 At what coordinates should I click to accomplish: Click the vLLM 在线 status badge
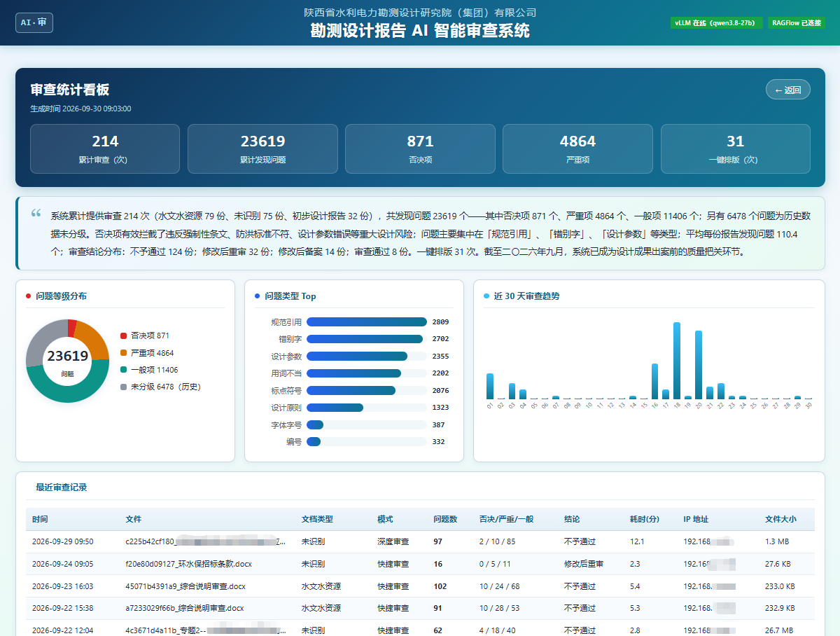716,23
